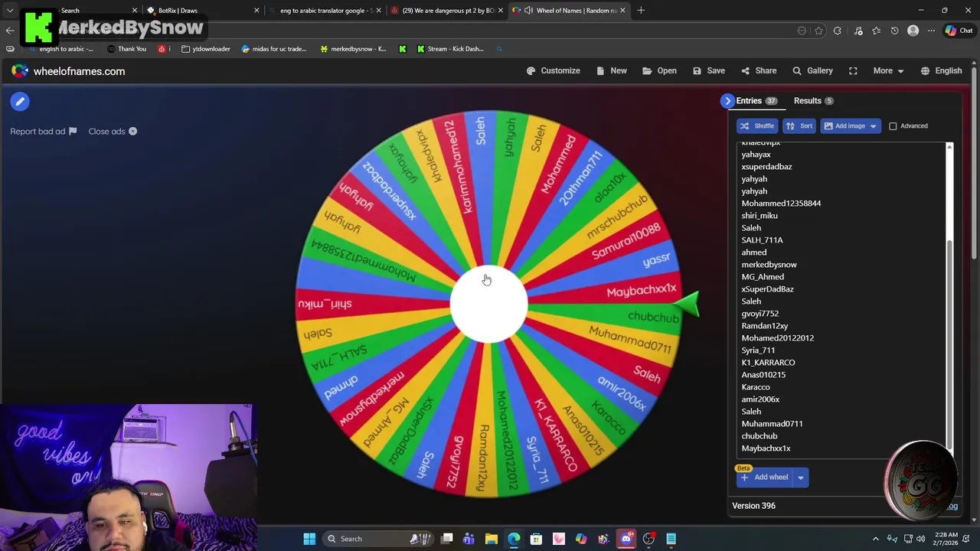Close the BotRix | Draws tab

tap(256, 11)
